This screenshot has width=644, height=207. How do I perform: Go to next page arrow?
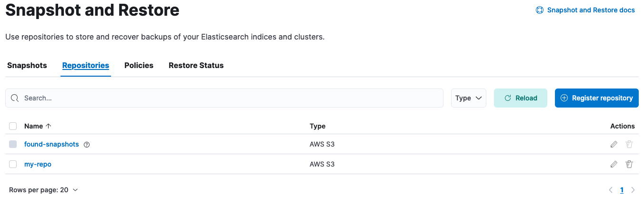click(633, 190)
